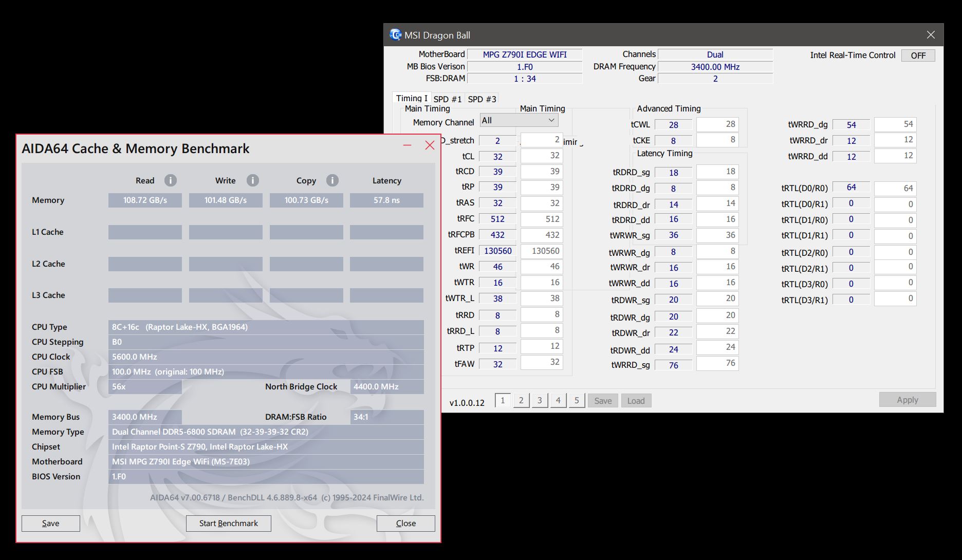The image size is (962, 560).
Task: Click the tCL editable input field
Action: tap(542, 156)
